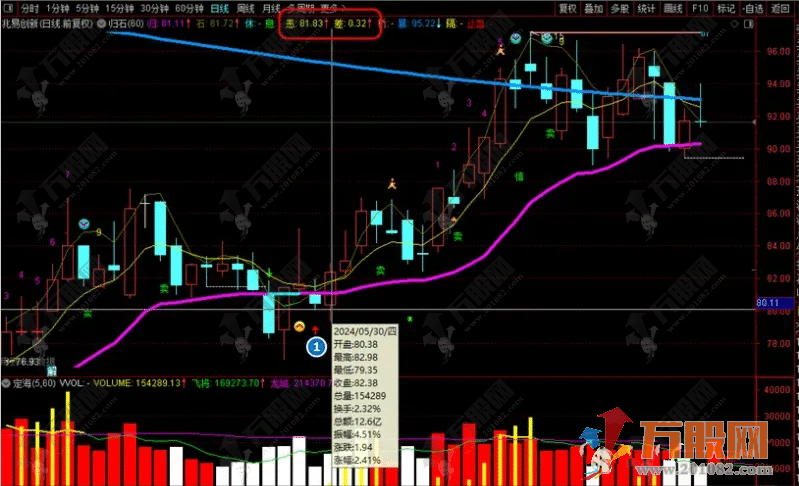Click the 2024/05/30 date in tooltip

[364, 332]
